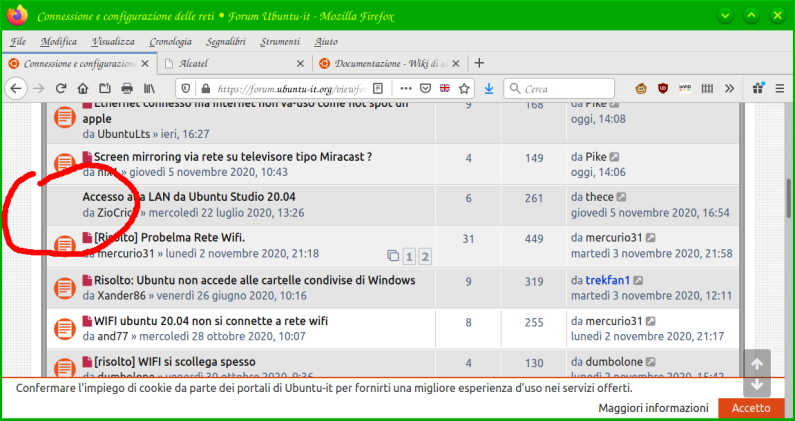Close the Documentazione Wiki tab
The height and width of the screenshot is (421, 795).
(x=455, y=64)
